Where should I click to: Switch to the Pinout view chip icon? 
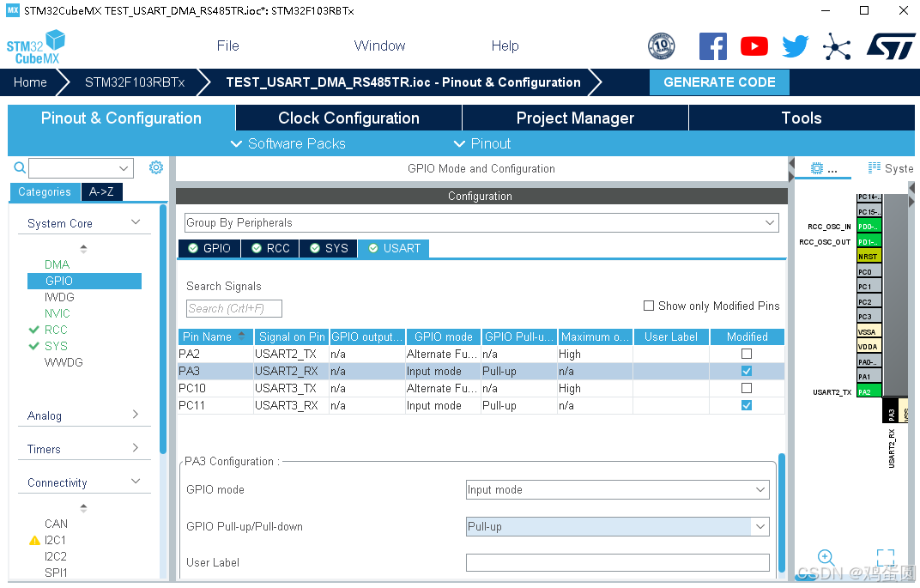pos(817,168)
